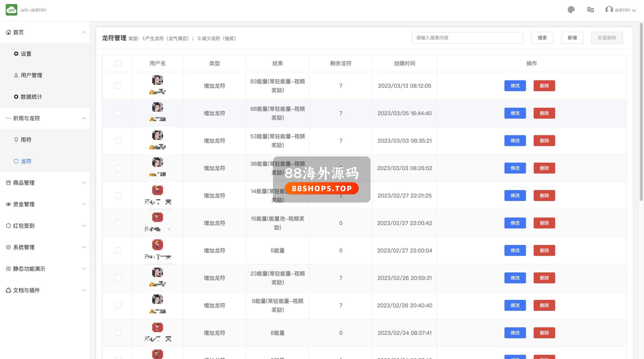Image resolution: width=644 pixels, height=359 pixels.
Task: Expand the 红包签到 menu chevron
Action: (84, 226)
